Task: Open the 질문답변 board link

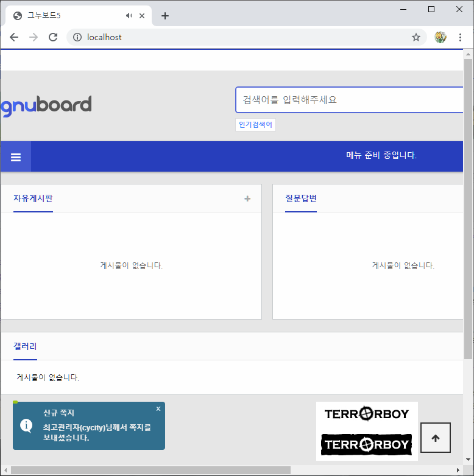Action: click(301, 198)
